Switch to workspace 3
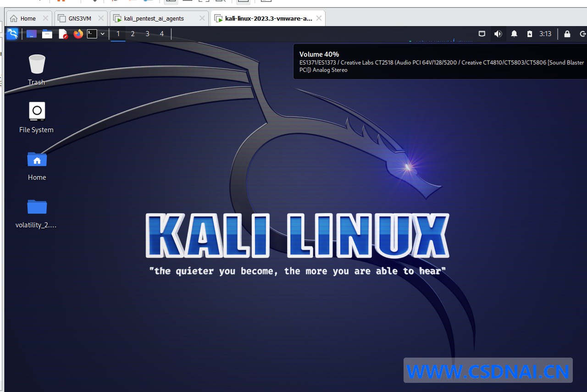Viewport: 587px width, 392px height. coord(148,34)
